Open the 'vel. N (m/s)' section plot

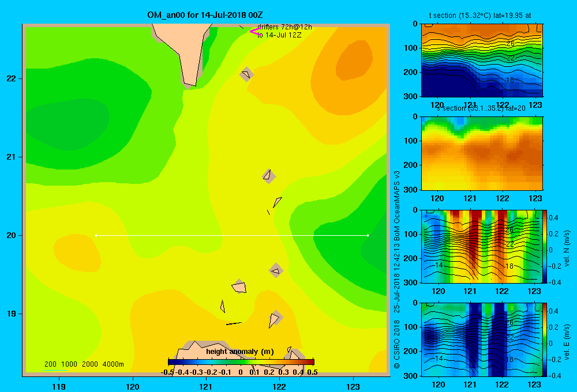tap(482, 246)
